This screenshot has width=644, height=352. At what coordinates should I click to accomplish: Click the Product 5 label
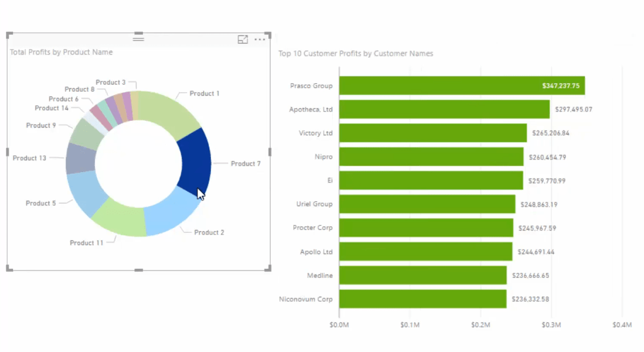point(40,203)
